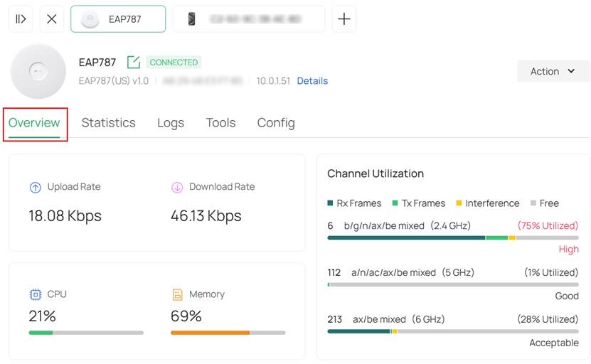The width and height of the screenshot is (591, 364).
Task: Close the device panel with the X icon
Action: tap(52, 19)
